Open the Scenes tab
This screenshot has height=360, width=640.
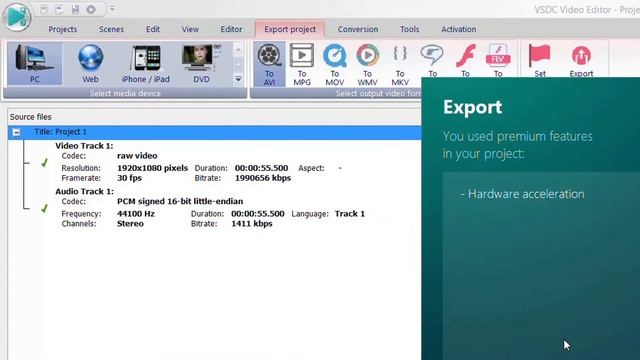click(111, 29)
